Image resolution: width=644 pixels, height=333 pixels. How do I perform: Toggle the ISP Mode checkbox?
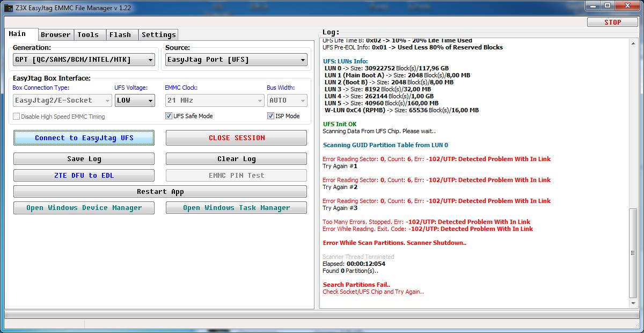(270, 116)
